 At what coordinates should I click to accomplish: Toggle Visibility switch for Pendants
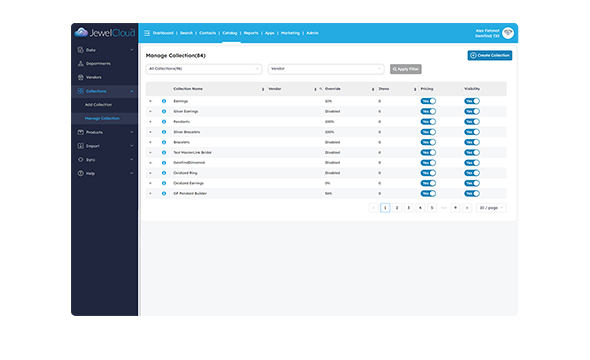point(472,122)
